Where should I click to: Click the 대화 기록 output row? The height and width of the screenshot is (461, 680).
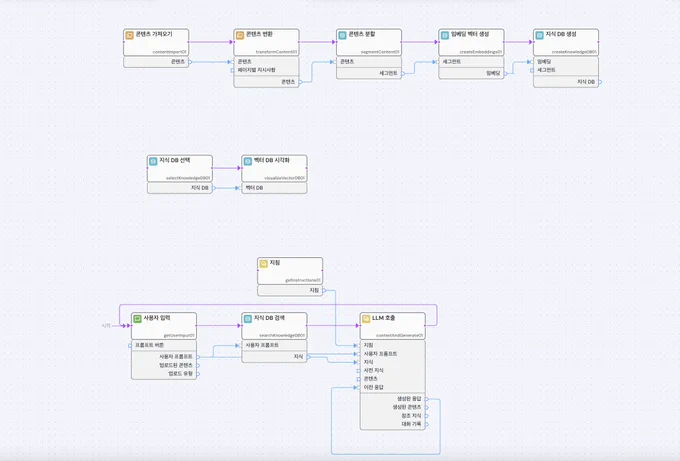coord(392,424)
